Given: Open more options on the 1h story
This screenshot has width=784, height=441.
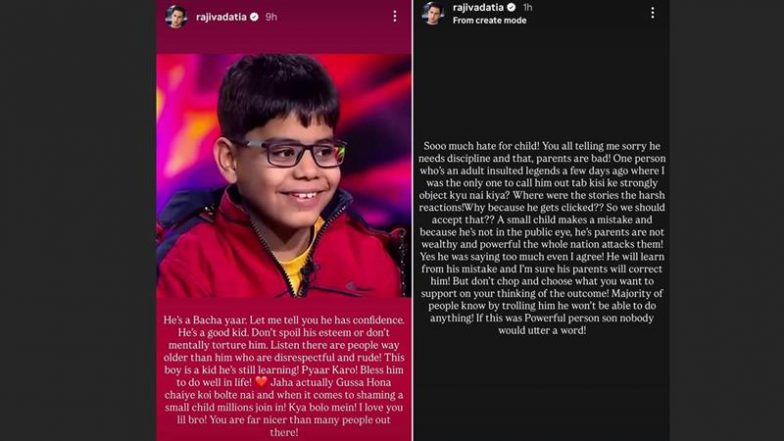Looking at the screenshot, I should point(652,13).
